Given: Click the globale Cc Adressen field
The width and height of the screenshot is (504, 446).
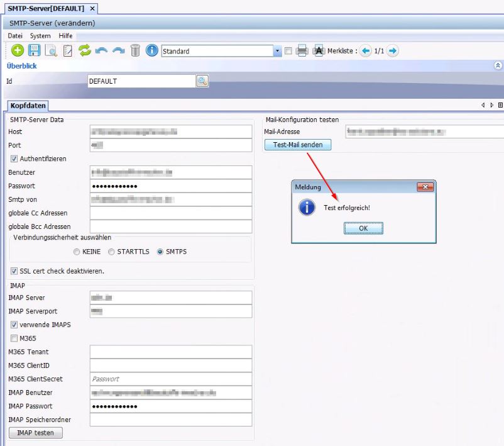Looking at the screenshot, I should [x=170, y=213].
